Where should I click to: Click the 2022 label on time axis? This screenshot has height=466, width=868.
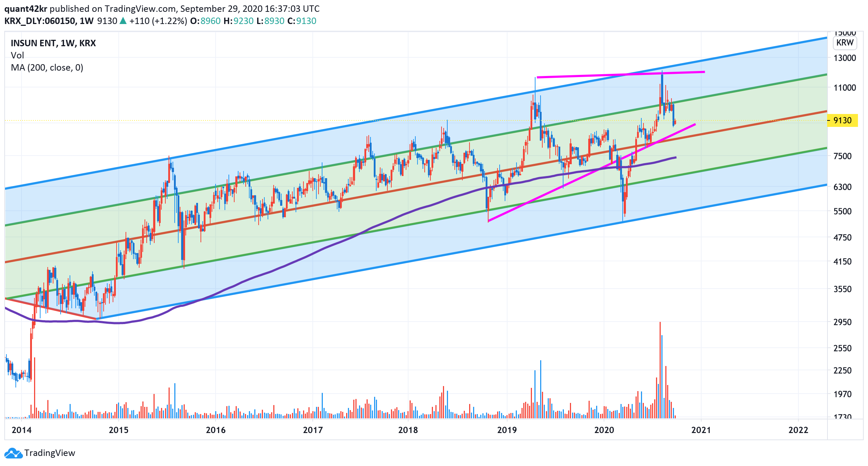coord(798,430)
